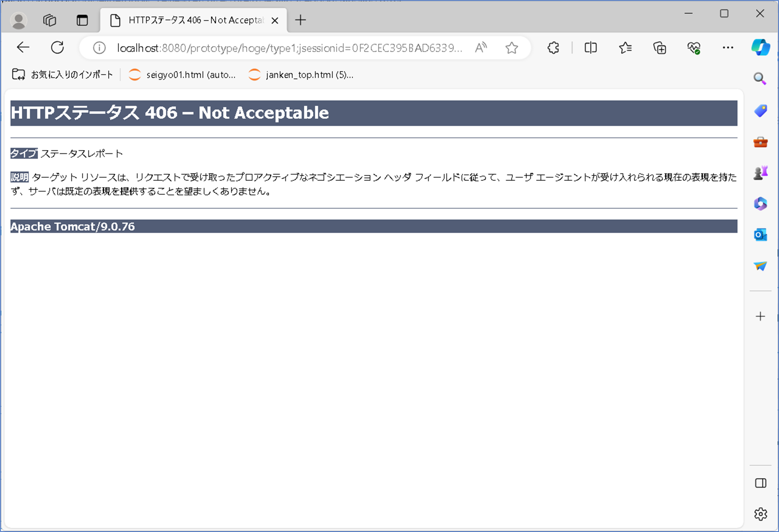Open Settings and more ellipsis menu
Screen dimensions: 779x532
(x=728, y=47)
